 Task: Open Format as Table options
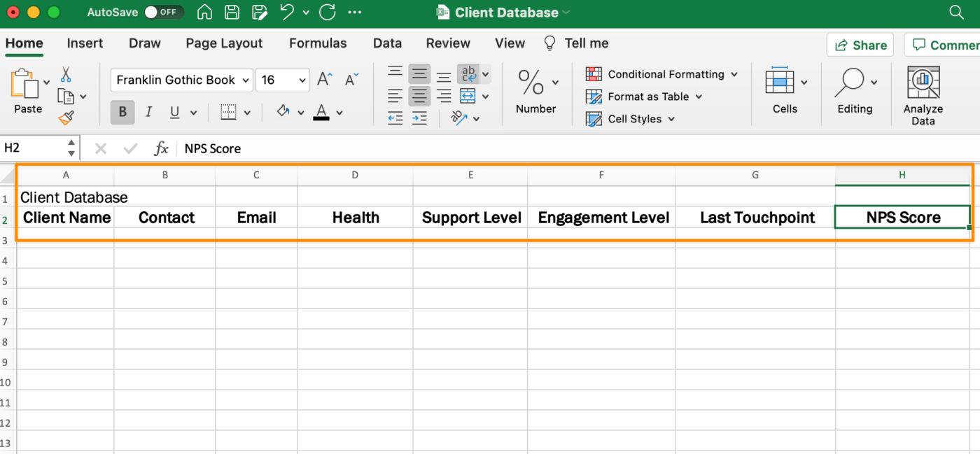click(643, 97)
